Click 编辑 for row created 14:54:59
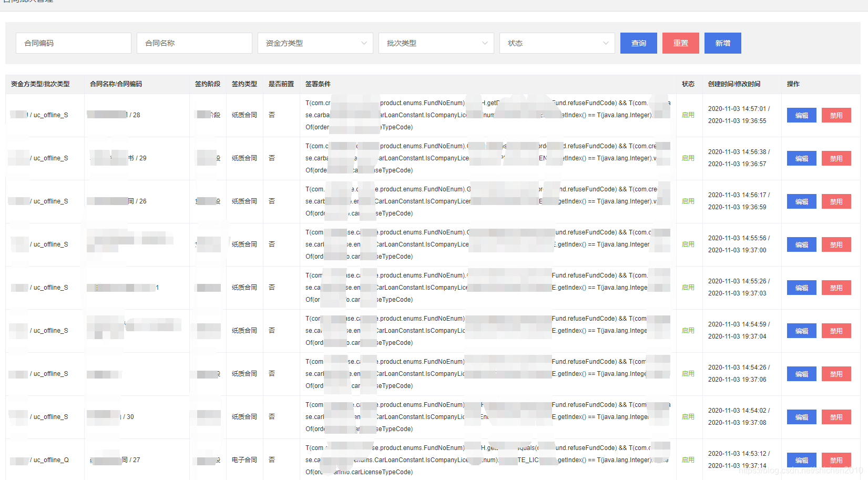Screen dimensions: 868x480 pos(802,331)
